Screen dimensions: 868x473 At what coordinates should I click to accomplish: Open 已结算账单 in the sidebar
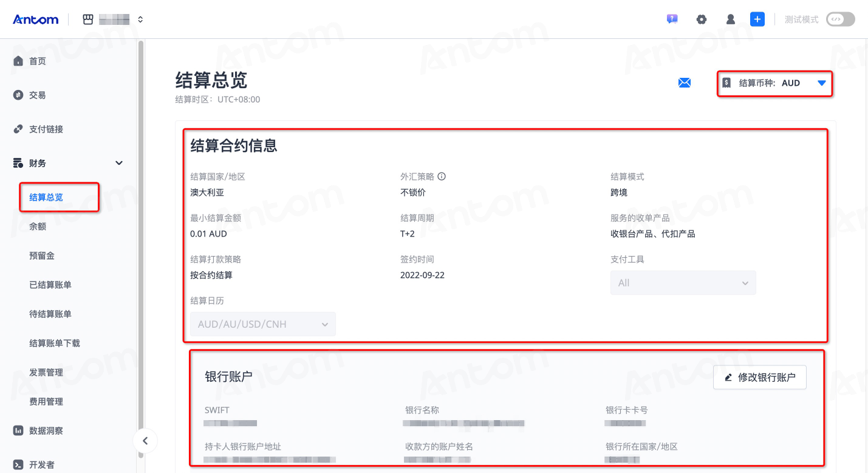(50, 285)
